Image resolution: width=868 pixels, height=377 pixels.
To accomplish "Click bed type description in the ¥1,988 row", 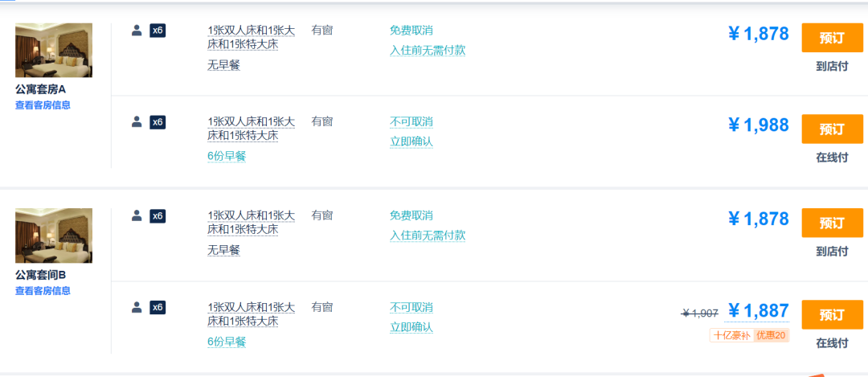I will click(251, 129).
